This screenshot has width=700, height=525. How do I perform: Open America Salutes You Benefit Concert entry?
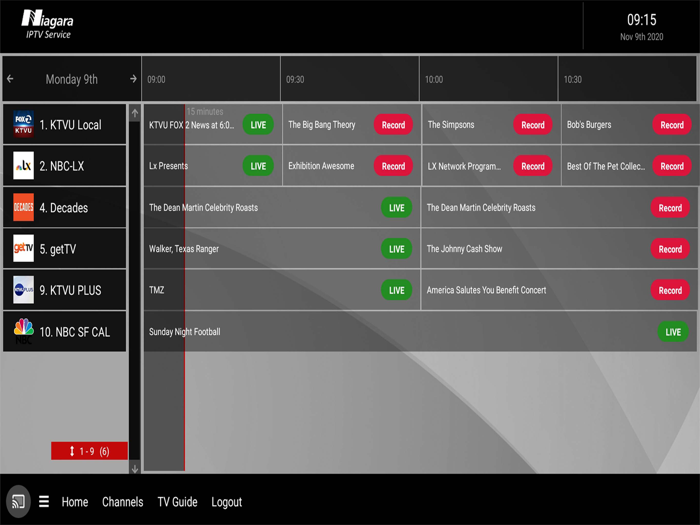(559, 290)
